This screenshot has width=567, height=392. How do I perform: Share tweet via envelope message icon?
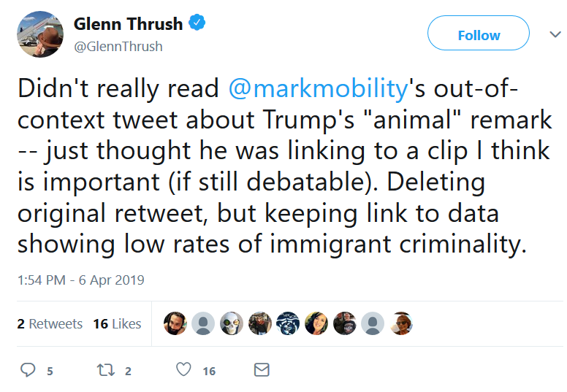coord(262,370)
